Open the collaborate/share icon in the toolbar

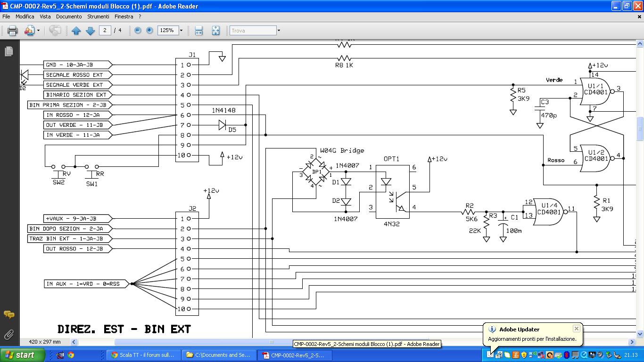29,31
